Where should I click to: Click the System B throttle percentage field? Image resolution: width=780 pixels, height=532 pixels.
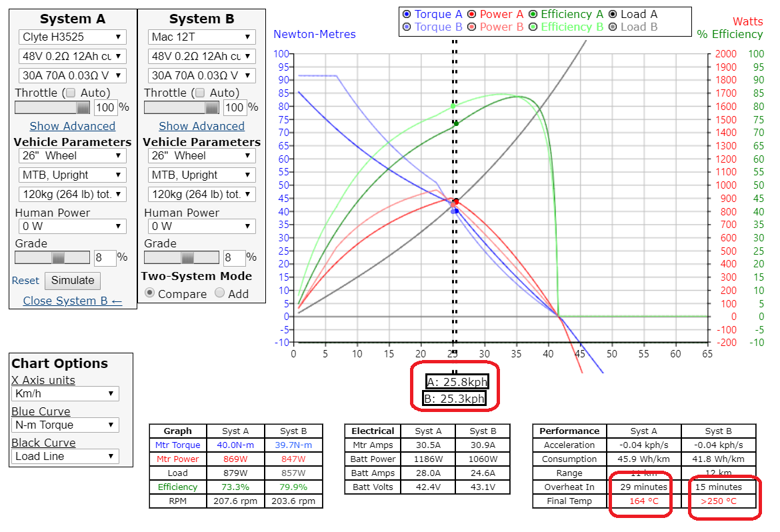(233, 107)
